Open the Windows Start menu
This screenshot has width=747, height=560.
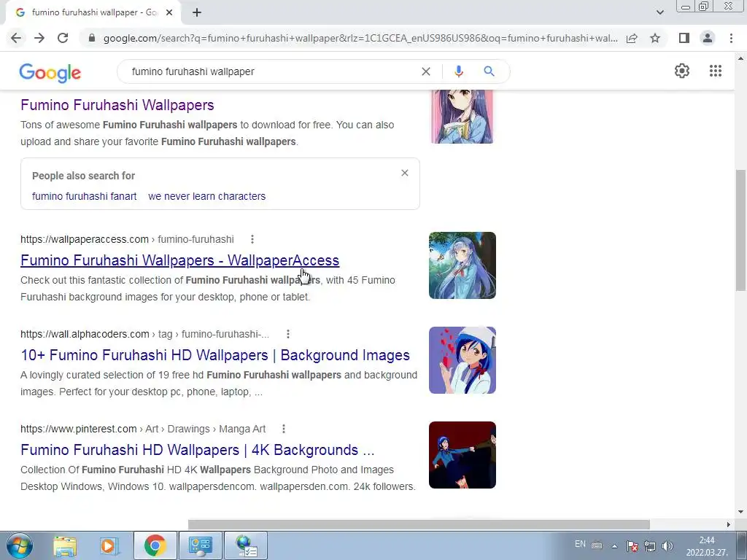tap(20, 545)
